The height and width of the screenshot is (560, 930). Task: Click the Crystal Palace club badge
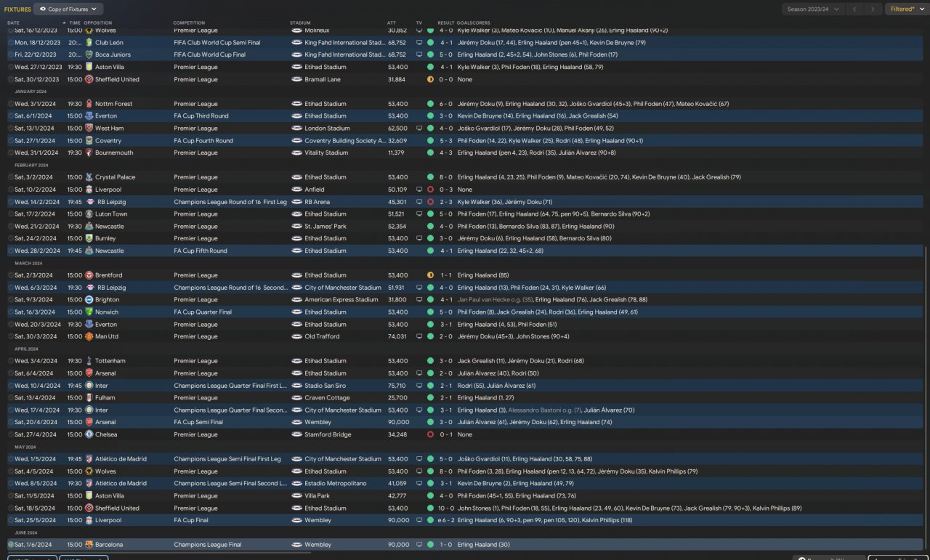click(x=89, y=177)
